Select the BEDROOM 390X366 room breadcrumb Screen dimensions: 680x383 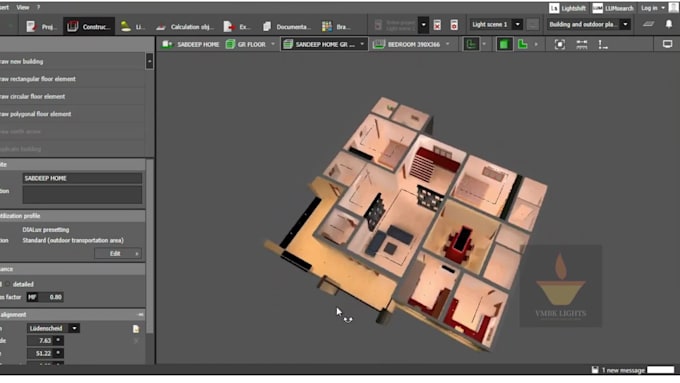point(407,44)
